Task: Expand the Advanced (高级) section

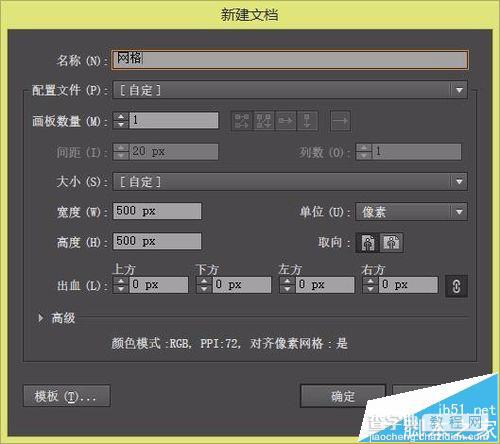Action: tap(41, 318)
